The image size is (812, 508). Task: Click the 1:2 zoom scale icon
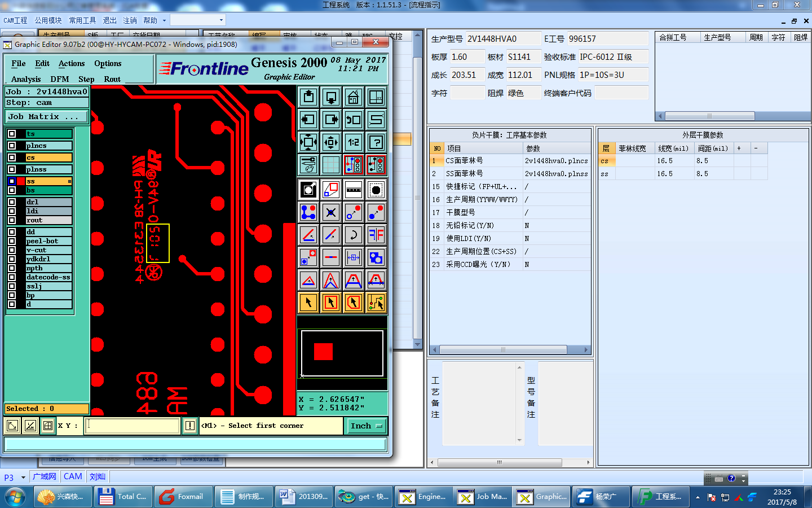[354, 142]
